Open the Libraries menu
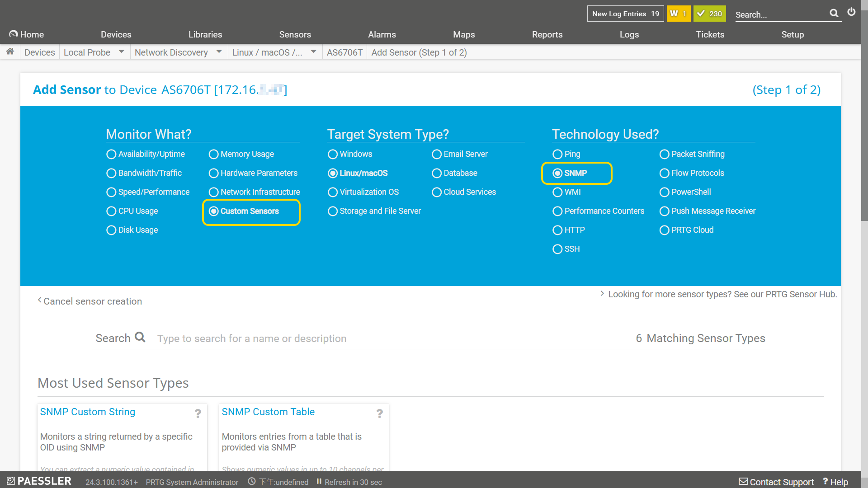This screenshot has width=868, height=488. [x=205, y=34]
